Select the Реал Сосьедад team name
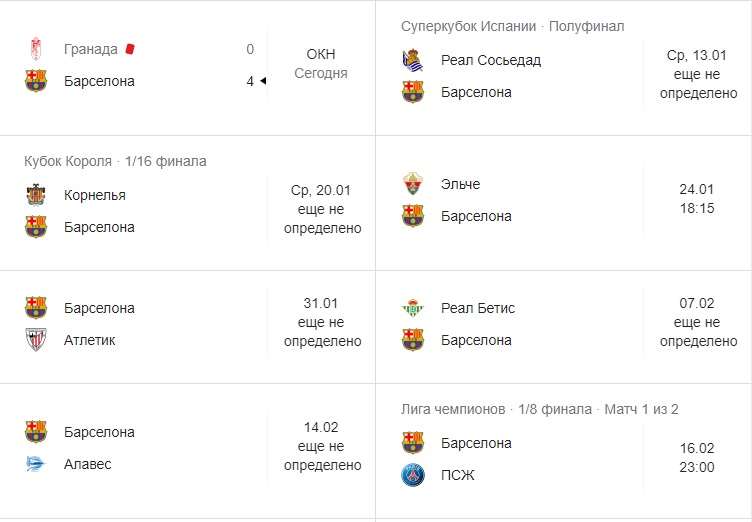 (490, 60)
